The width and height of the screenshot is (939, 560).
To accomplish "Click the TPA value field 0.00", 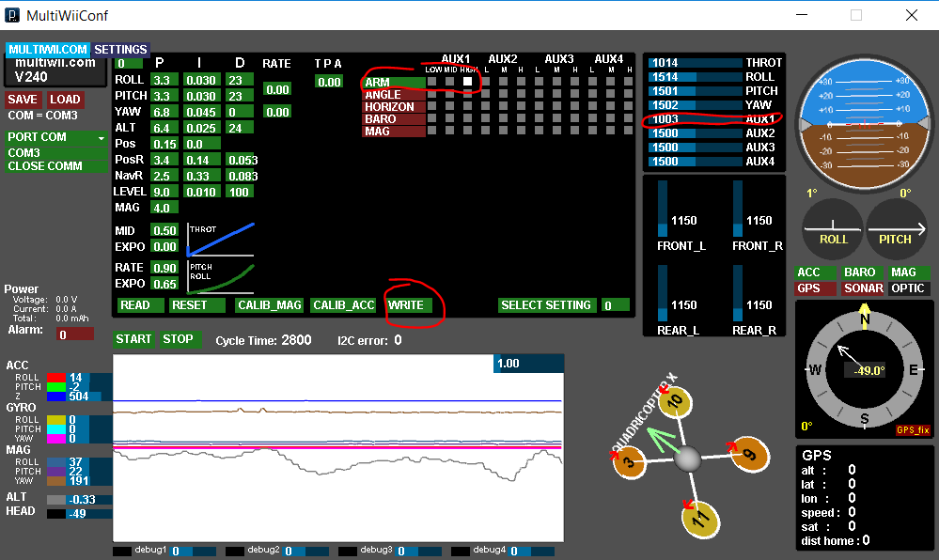I will [329, 82].
